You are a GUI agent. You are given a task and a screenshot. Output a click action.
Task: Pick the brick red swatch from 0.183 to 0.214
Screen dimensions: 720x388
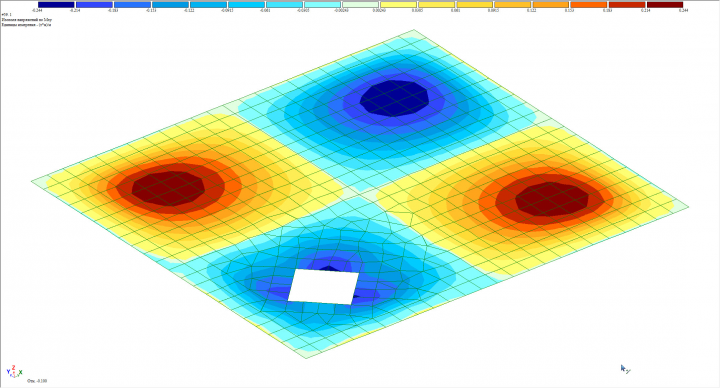627,5
